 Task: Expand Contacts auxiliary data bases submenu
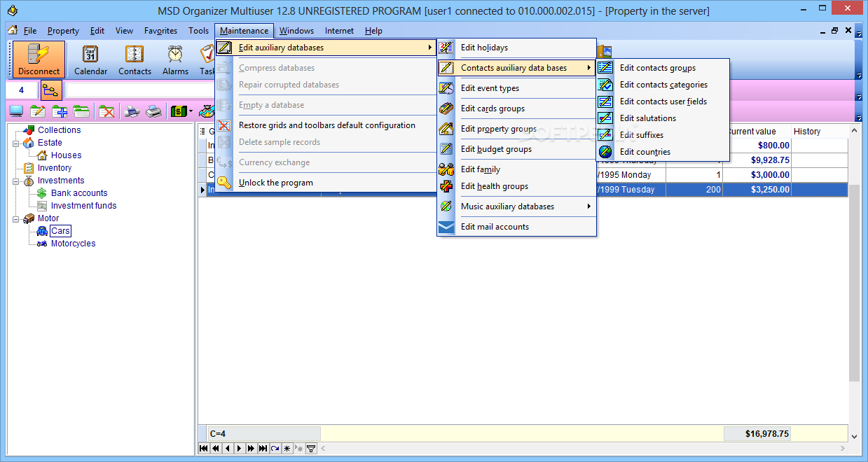(516, 68)
